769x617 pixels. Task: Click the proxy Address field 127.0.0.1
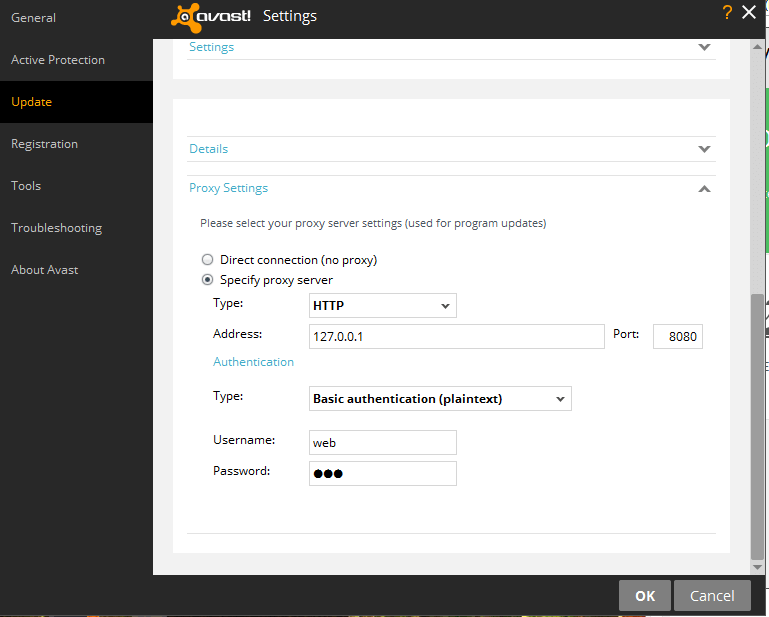coord(457,336)
